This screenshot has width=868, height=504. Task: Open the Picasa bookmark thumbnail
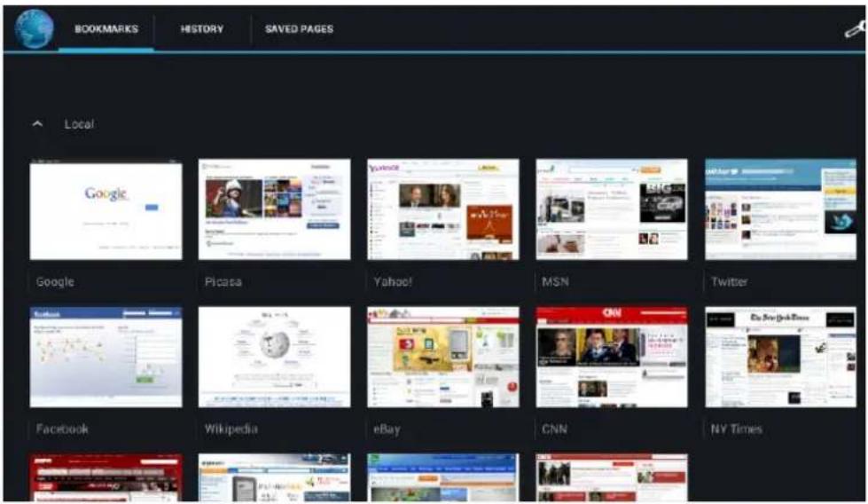[275, 210]
